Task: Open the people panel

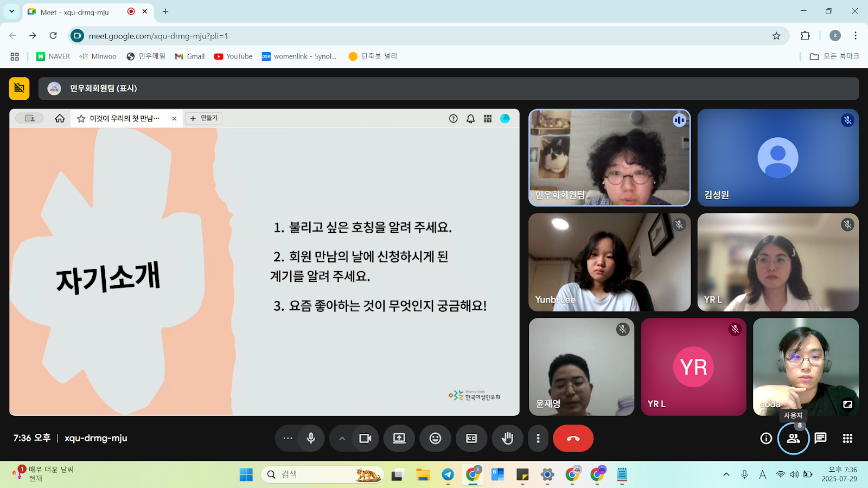Action: click(x=793, y=438)
